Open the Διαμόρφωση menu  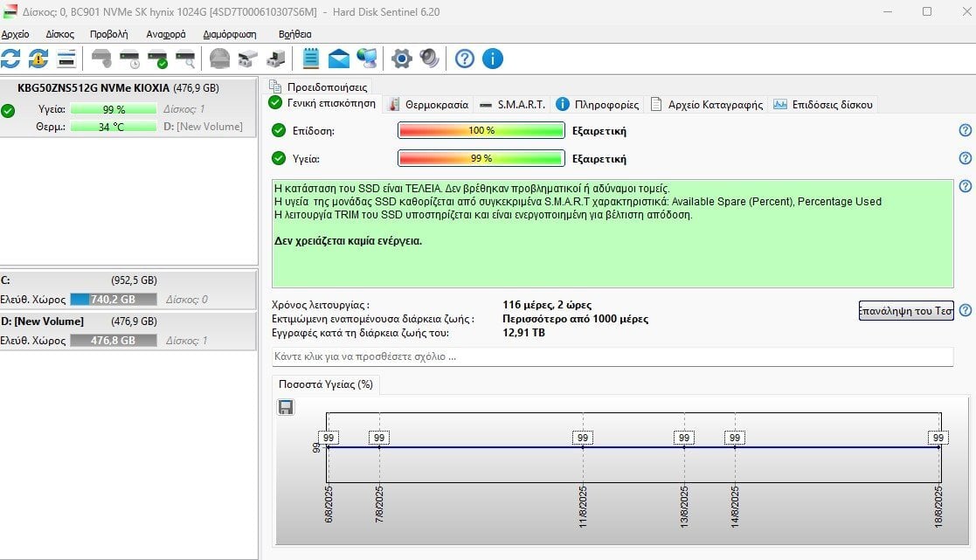tap(230, 34)
